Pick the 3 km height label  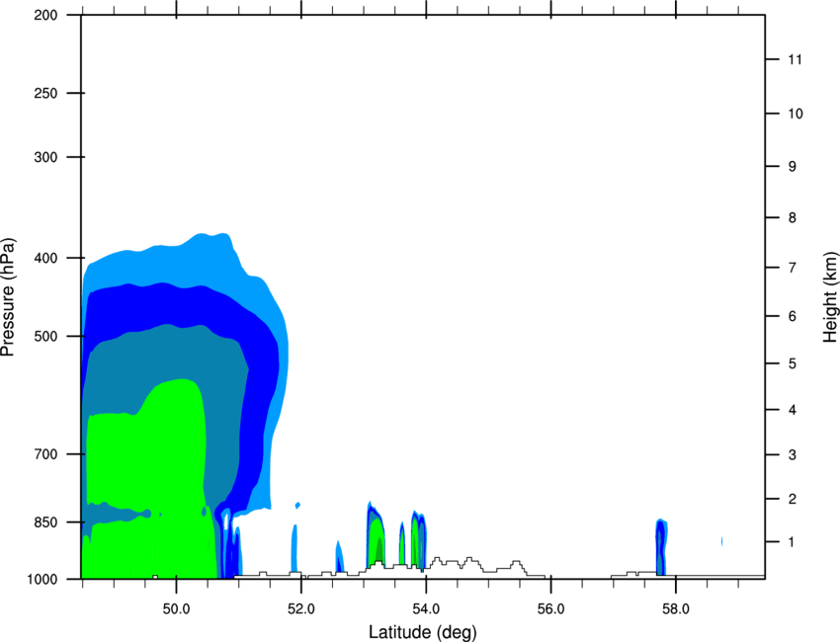click(x=793, y=455)
